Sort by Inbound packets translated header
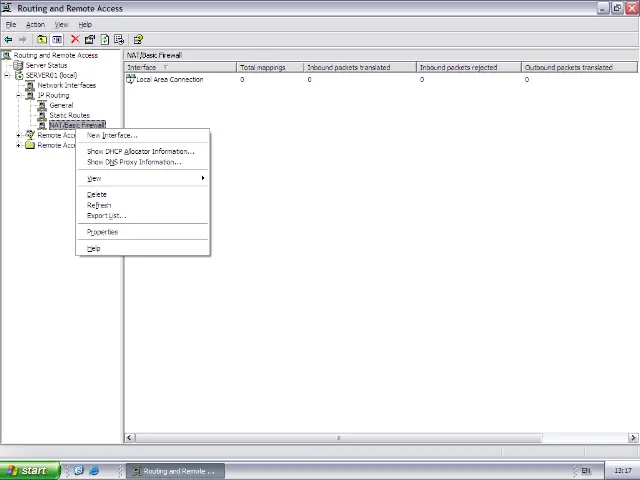Viewport: 640px width, 480px height. 360,67
